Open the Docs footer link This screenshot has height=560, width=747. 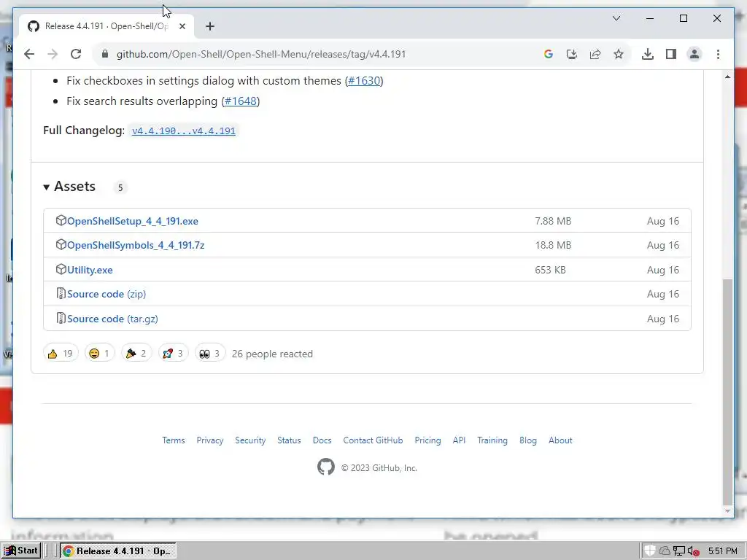coord(322,440)
